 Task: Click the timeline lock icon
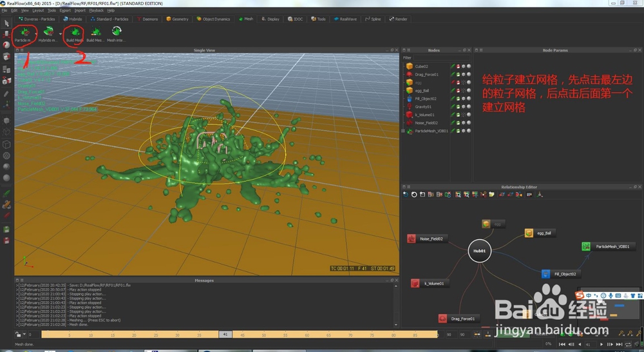pyautogui.click(x=18, y=335)
